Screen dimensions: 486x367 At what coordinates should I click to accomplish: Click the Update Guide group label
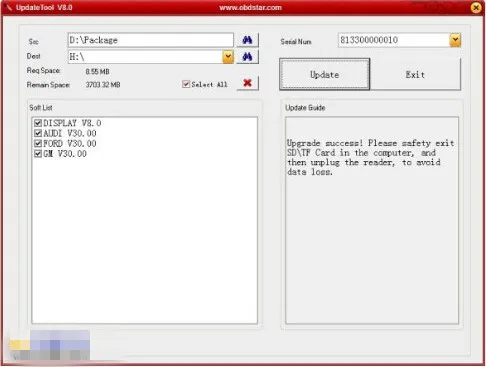coord(305,107)
